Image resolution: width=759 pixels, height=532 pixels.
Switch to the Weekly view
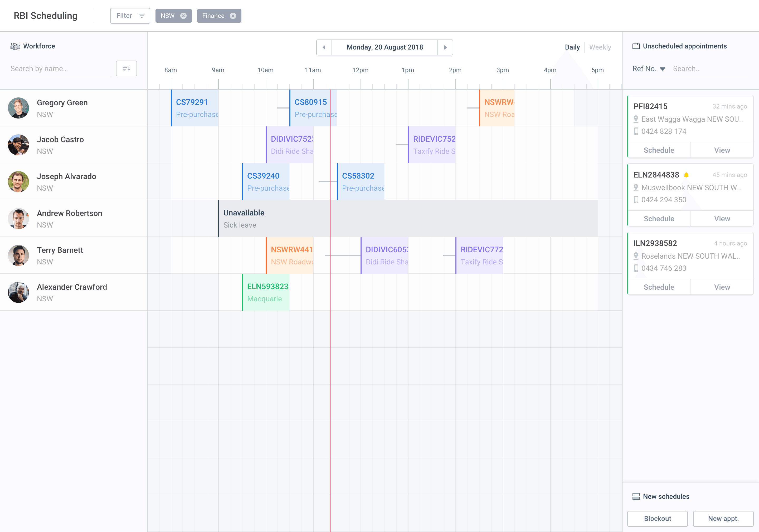(x=600, y=47)
